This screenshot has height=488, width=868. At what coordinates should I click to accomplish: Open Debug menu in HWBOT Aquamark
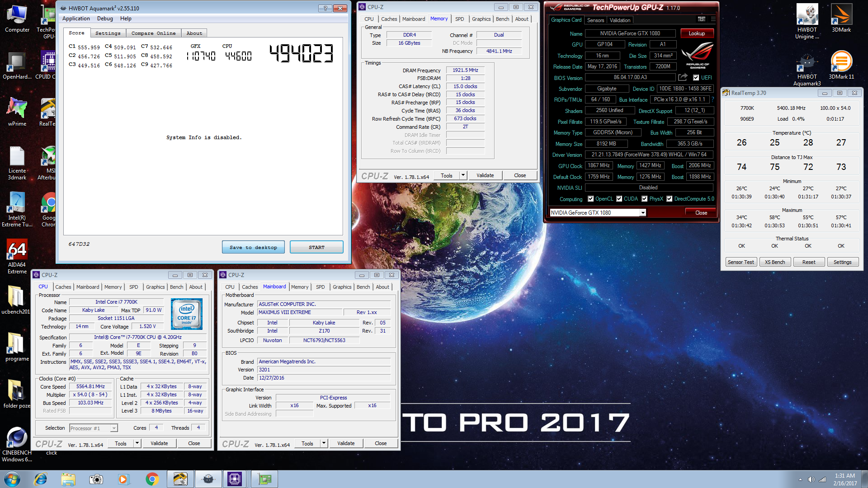pos(105,19)
